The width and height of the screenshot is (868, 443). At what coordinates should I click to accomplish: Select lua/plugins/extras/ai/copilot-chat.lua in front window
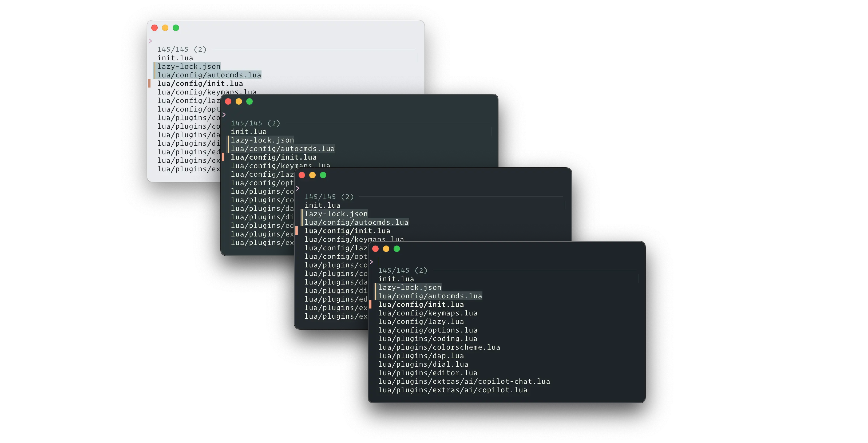click(464, 381)
